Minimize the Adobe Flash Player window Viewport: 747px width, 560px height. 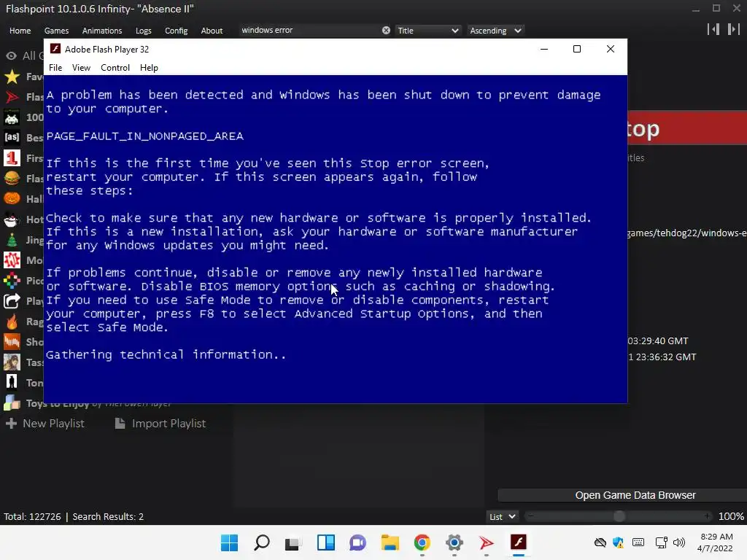point(544,49)
